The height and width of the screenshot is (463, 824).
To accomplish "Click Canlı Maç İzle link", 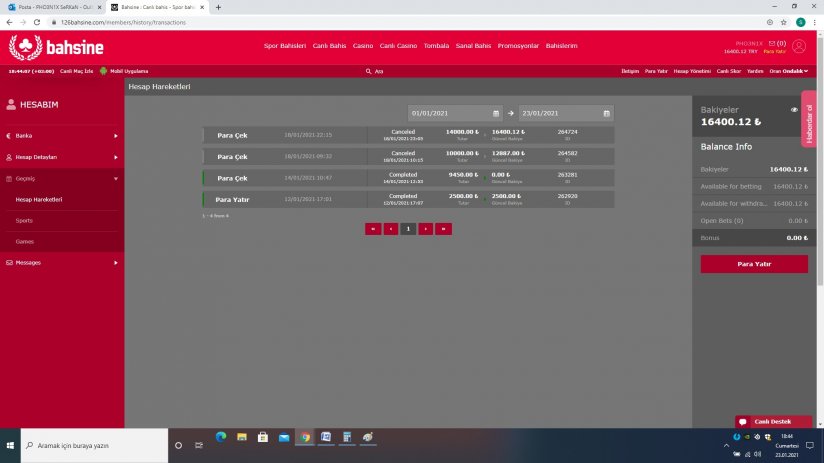I will point(76,71).
